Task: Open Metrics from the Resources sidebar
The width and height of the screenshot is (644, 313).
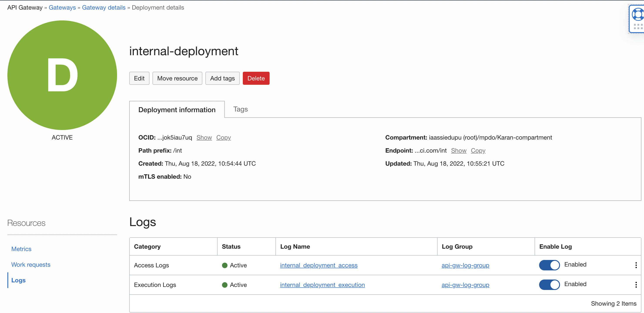Action: 21,249
